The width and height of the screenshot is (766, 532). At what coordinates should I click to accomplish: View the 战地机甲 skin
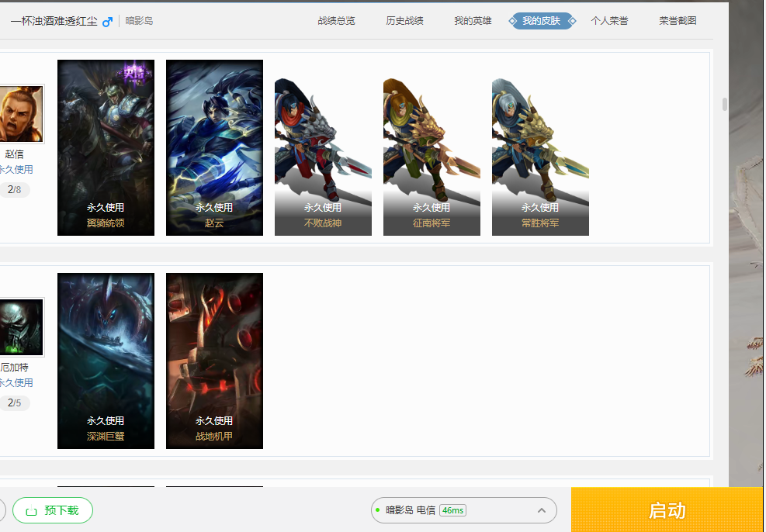coord(214,361)
